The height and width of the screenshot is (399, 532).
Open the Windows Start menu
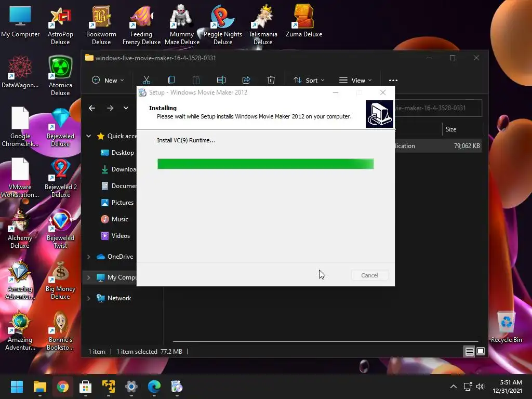point(17,387)
